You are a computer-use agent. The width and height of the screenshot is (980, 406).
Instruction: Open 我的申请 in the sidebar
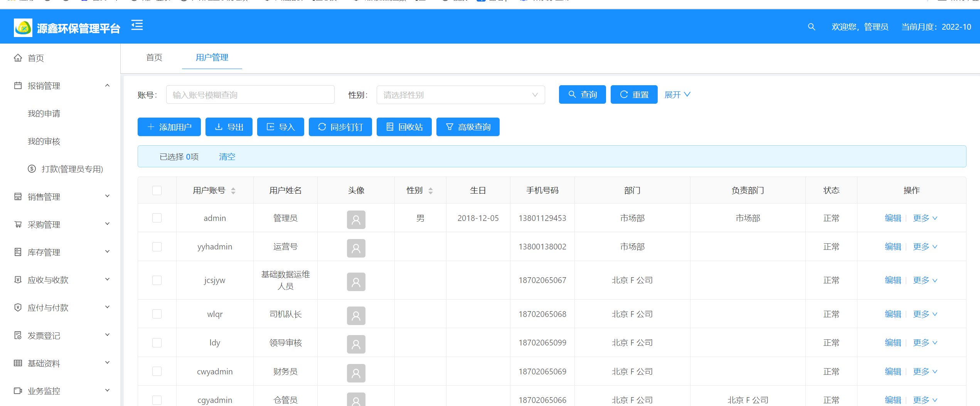[44, 113]
